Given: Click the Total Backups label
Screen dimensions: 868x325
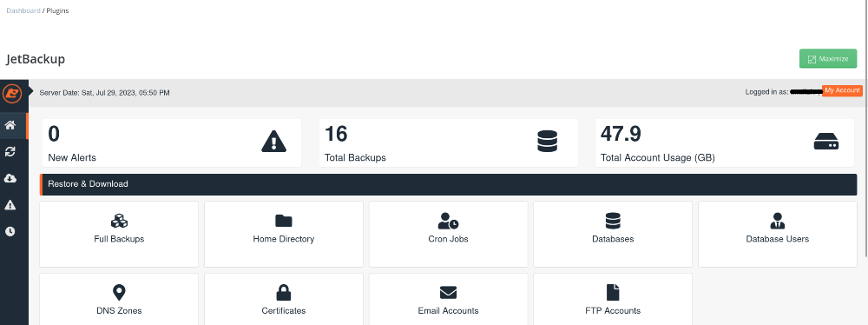Looking at the screenshot, I should coord(355,157).
